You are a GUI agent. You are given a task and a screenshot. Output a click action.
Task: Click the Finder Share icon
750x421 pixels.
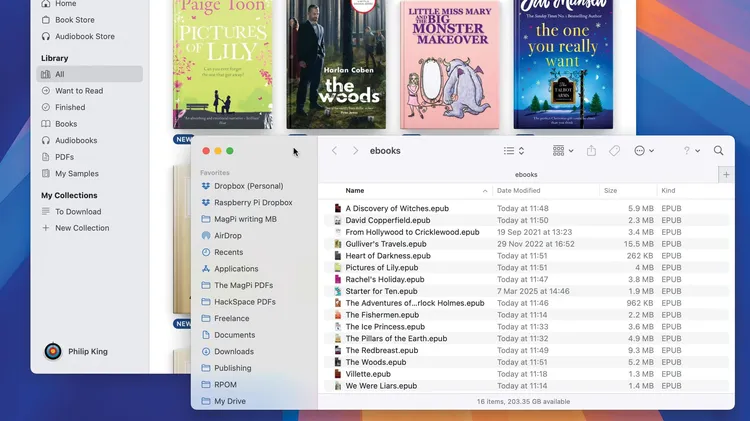[x=591, y=151]
